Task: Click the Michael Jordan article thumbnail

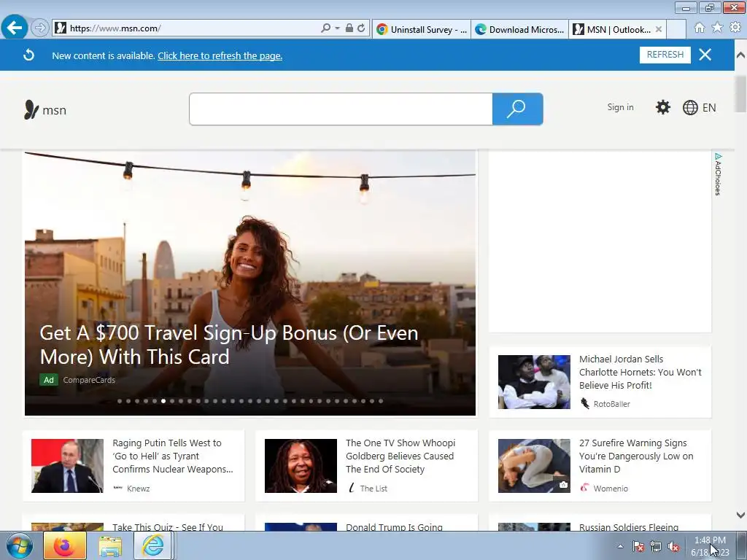Action: [534, 382]
